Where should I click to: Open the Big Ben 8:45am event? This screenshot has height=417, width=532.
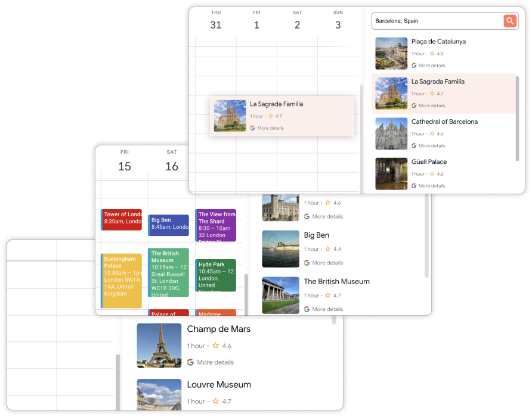tap(169, 224)
